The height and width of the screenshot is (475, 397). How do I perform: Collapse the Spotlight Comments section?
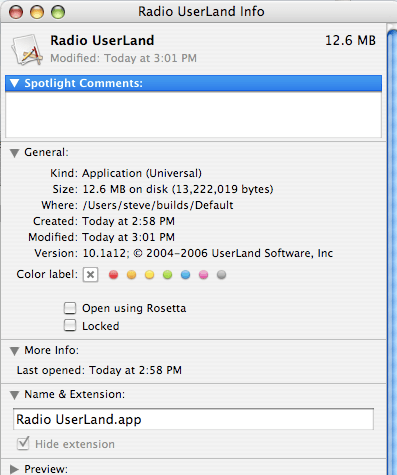[14, 83]
